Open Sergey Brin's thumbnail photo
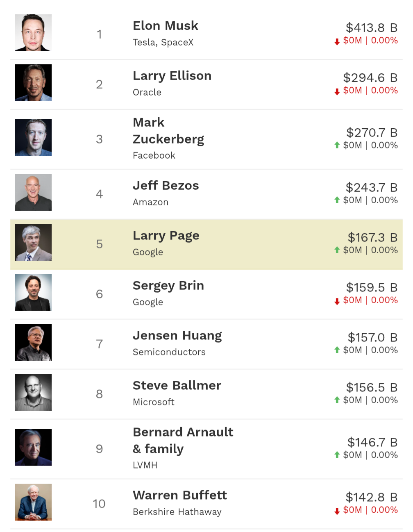 point(33,293)
